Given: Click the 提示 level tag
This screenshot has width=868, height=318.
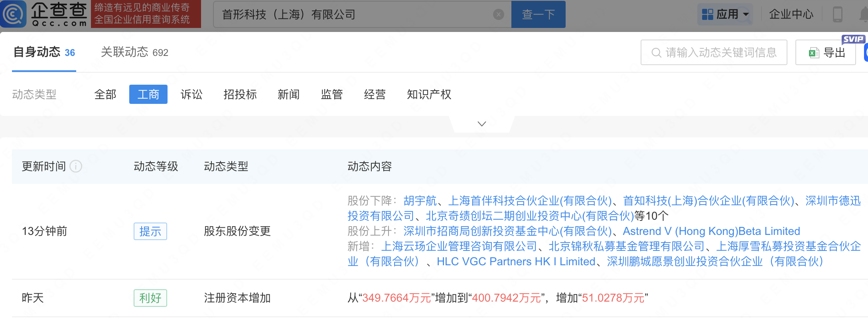Looking at the screenshot, I should pyautogui.click(x=150, y=231).
